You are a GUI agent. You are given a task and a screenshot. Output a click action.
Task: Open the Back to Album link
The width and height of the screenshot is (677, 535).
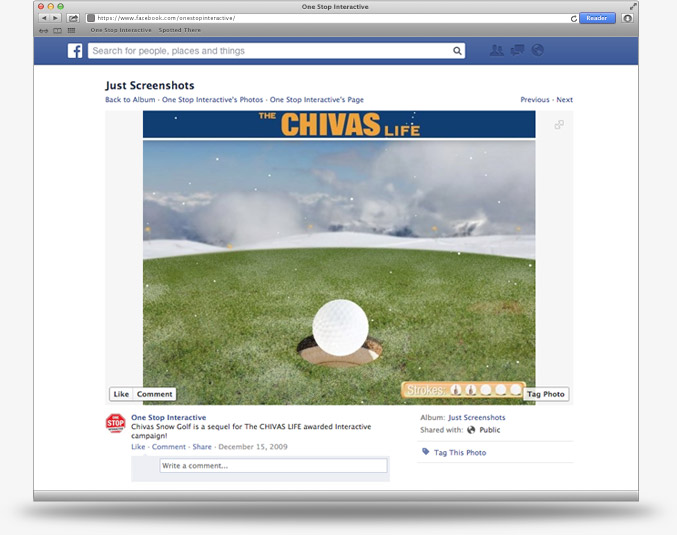[x=130, y=100]
